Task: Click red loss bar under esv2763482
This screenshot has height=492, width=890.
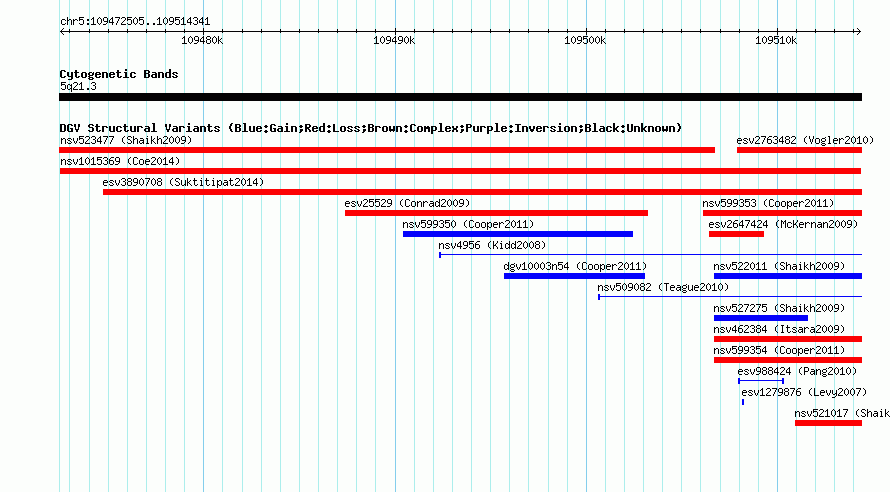Action: point(799,150)
